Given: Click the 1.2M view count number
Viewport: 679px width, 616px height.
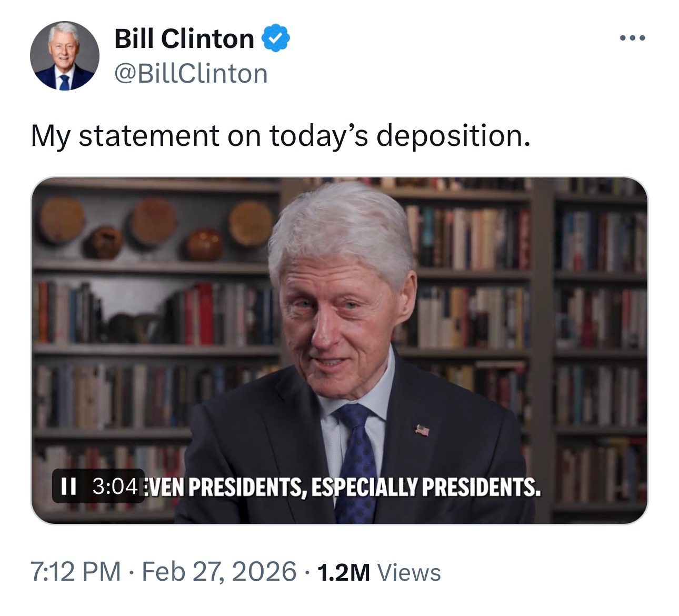Looking at the screenshot, I should [344, 572].
